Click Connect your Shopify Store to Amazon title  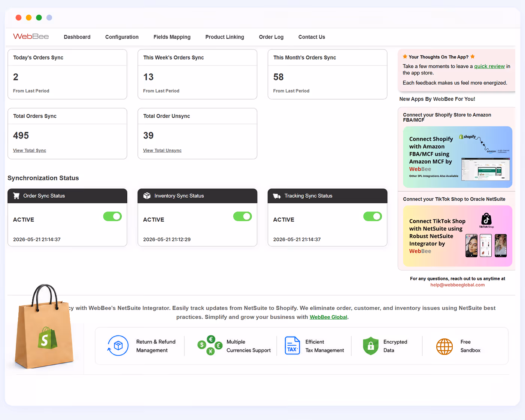coord(447,117)
